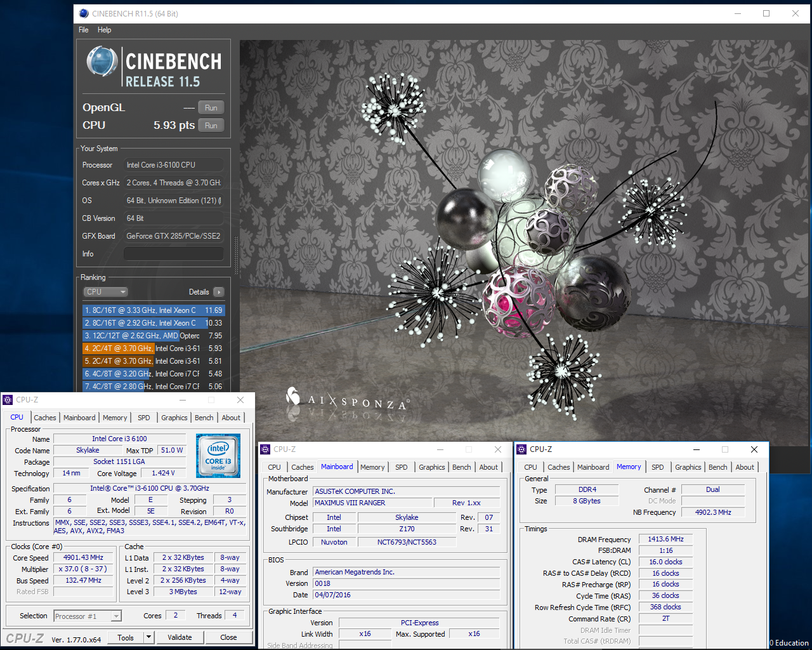Run the OpenGL benchmark
Image resolution: width=812 pixels, height=650 pixels.
coord(211,108)
